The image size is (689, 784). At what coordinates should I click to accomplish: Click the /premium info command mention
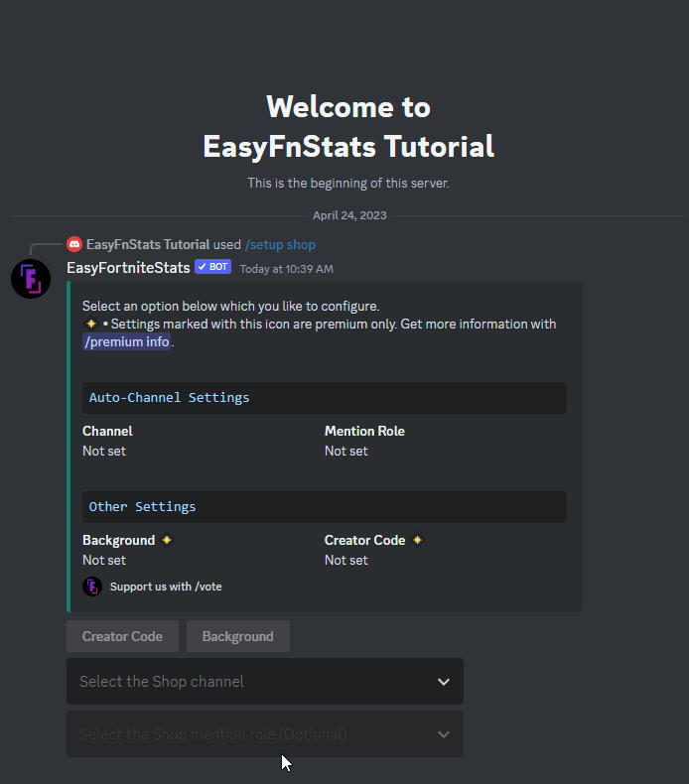coord(127,341)
